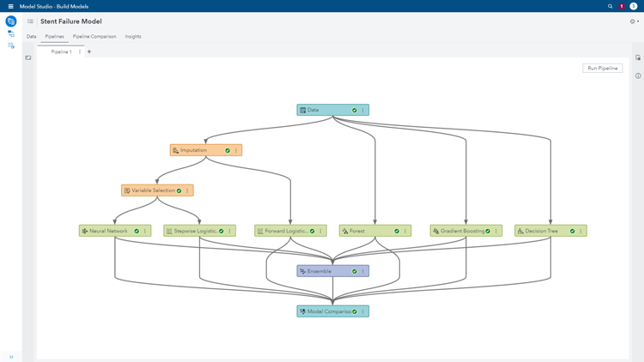Click the Neural Network node icon

point(85,231)
